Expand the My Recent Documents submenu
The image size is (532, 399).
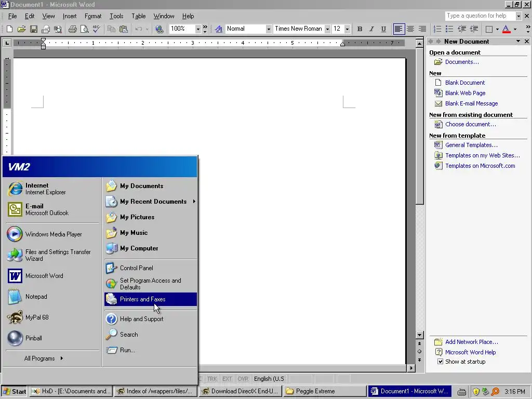(x=151, y=202)
